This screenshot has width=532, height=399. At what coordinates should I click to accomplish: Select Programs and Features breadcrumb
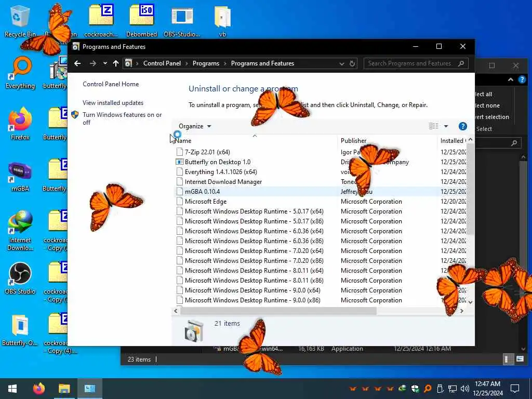(x=262, y=63)
